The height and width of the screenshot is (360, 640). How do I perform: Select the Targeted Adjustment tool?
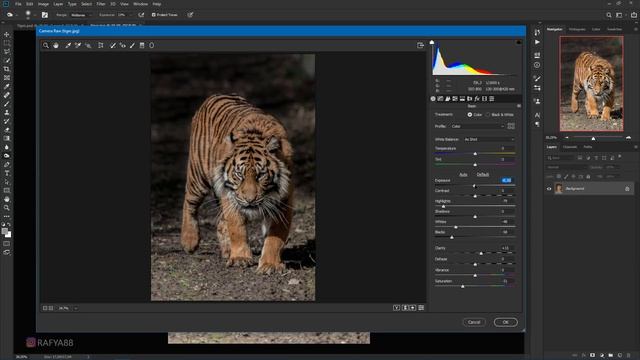click(88, 45)
